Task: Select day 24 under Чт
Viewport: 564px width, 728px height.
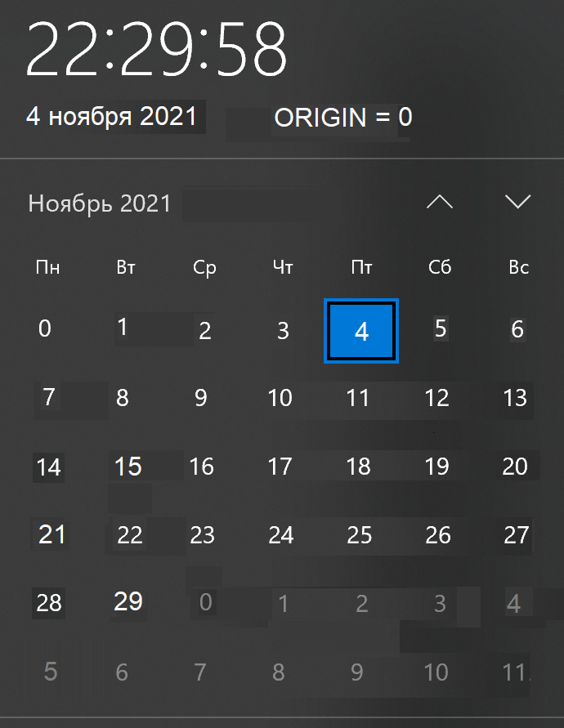Action: (281, 535)
